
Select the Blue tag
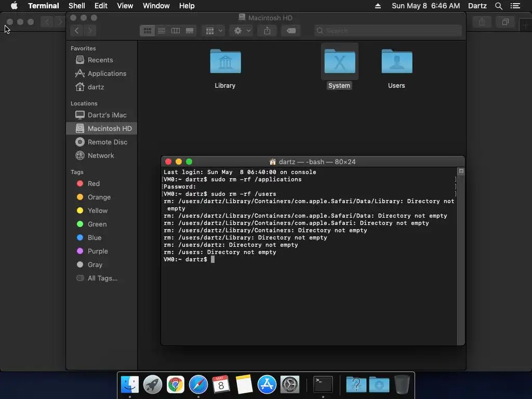[101, 238]
